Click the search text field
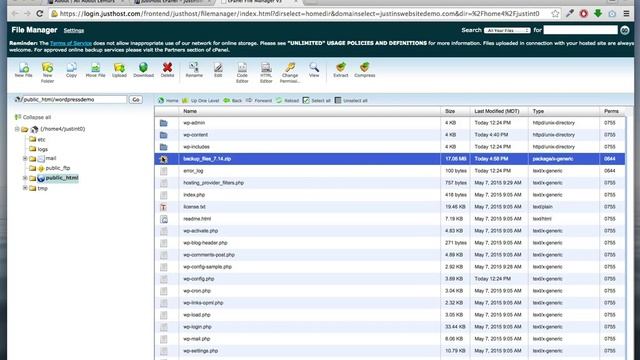 pos(580,30)
